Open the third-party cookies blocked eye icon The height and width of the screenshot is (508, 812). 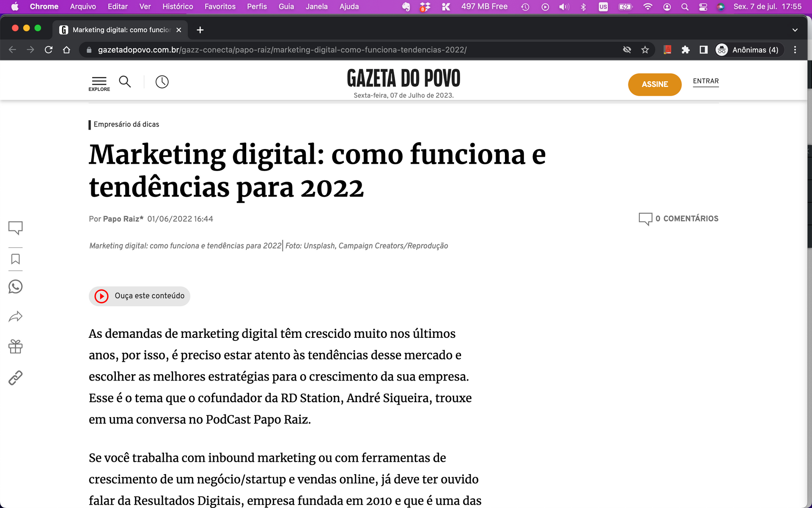point(627,50)
